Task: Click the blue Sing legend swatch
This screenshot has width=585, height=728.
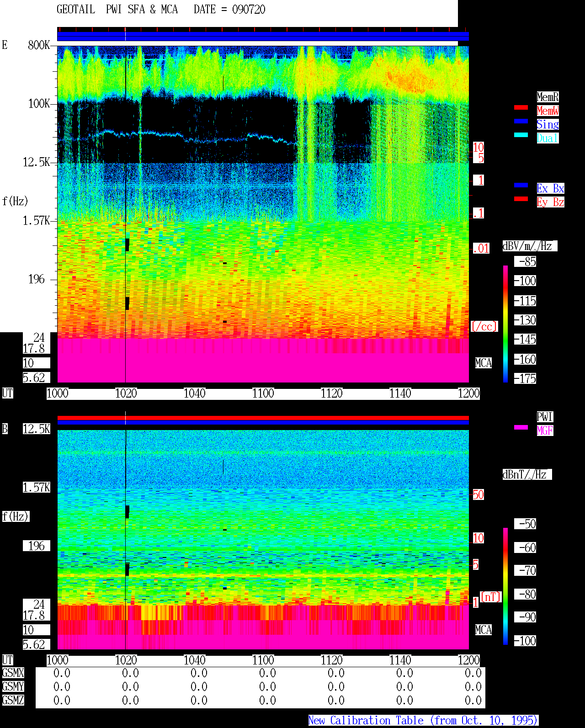Action: [521, 121]
